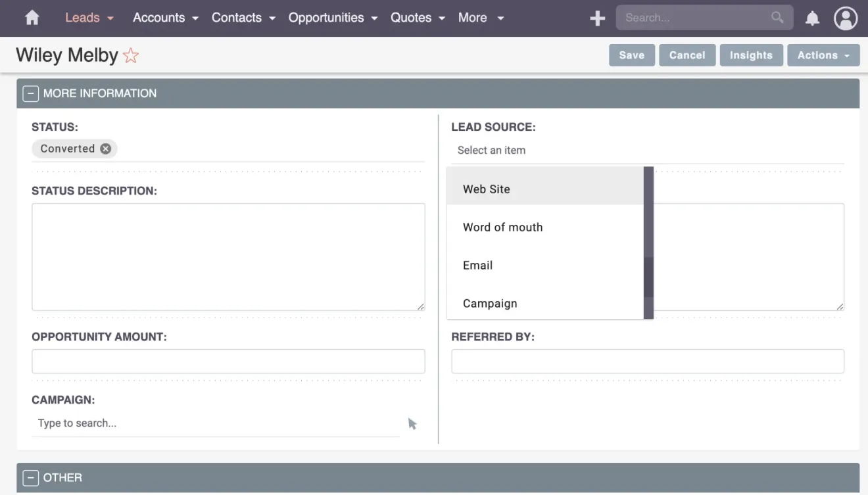This screenshot has height=495, width=868.
Task: Open quick create using the plus icon
Action: 597,18
